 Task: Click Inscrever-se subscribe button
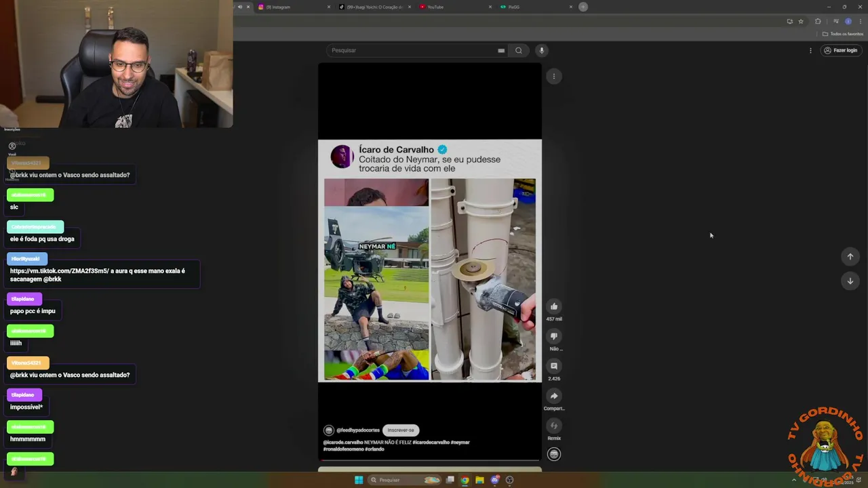pos(401,430)
